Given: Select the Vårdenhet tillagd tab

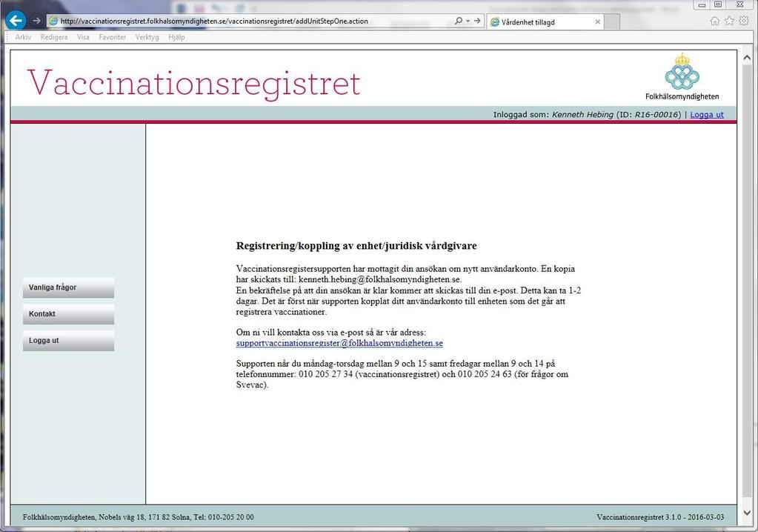Looking at the screenshot, I should pos(545,21).
